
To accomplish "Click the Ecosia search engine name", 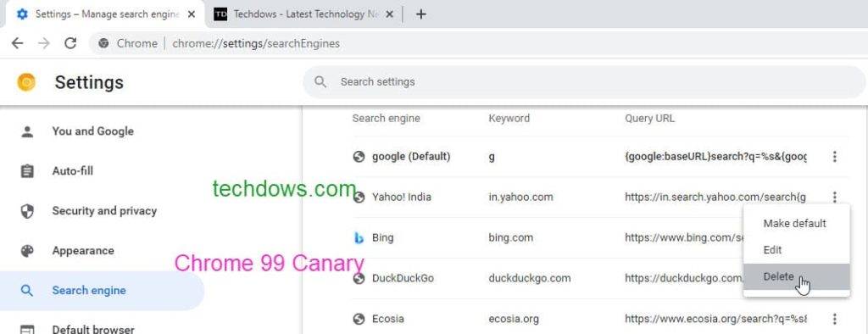I will point(388,319).
